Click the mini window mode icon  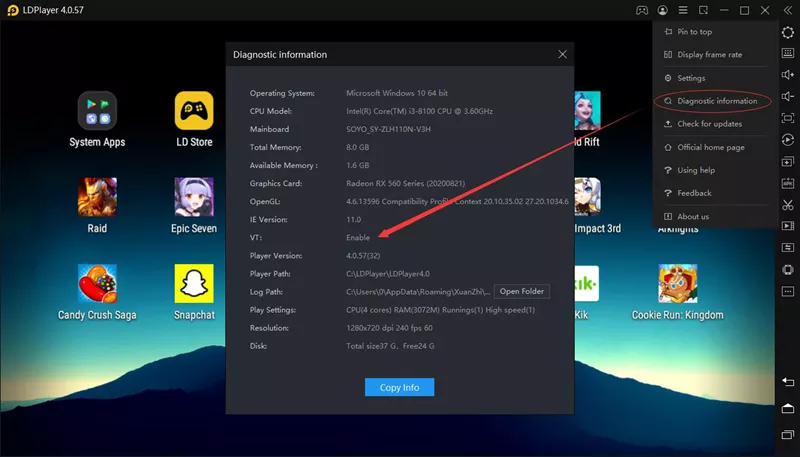(704, 10)
